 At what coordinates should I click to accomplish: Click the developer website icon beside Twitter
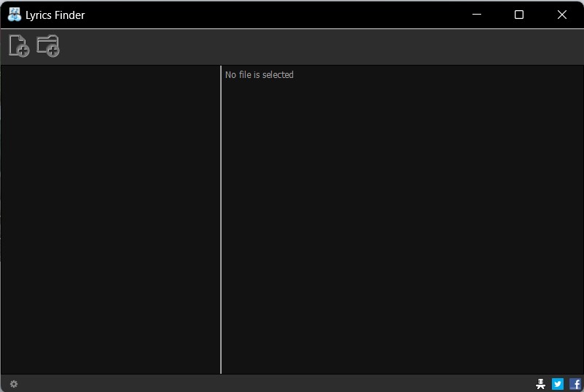(540, 384)
